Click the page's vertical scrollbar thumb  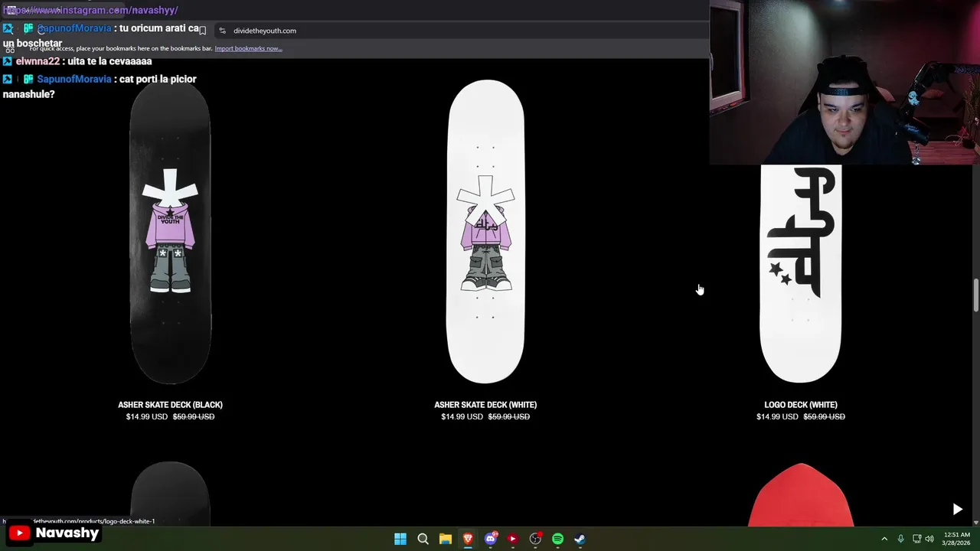[x=975, y=295]
